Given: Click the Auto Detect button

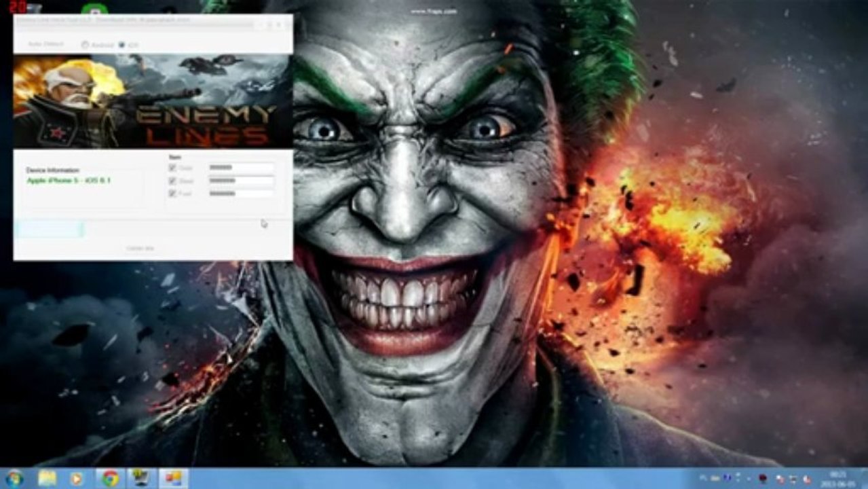Looking at the screenshot, I should [x=46, y=44].
